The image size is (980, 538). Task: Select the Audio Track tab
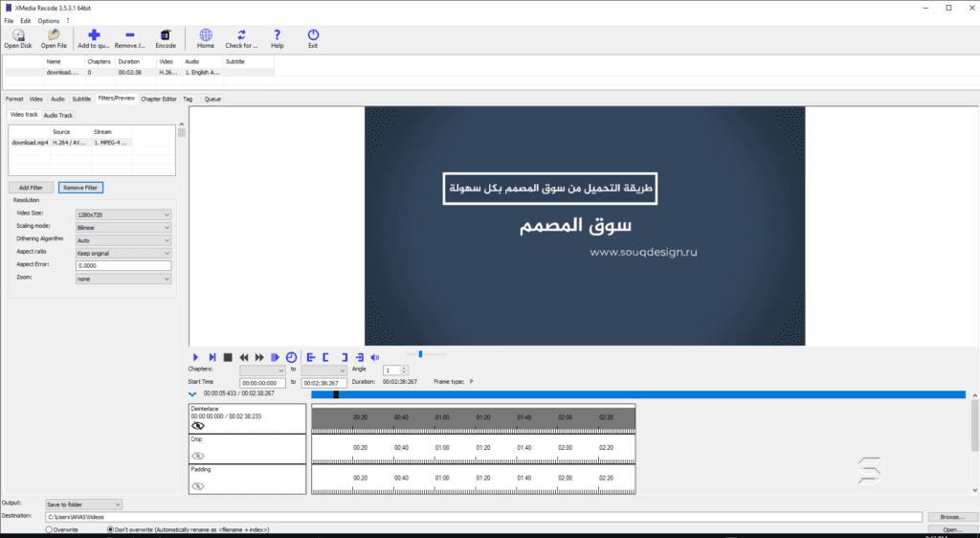(x=58, y=115)
